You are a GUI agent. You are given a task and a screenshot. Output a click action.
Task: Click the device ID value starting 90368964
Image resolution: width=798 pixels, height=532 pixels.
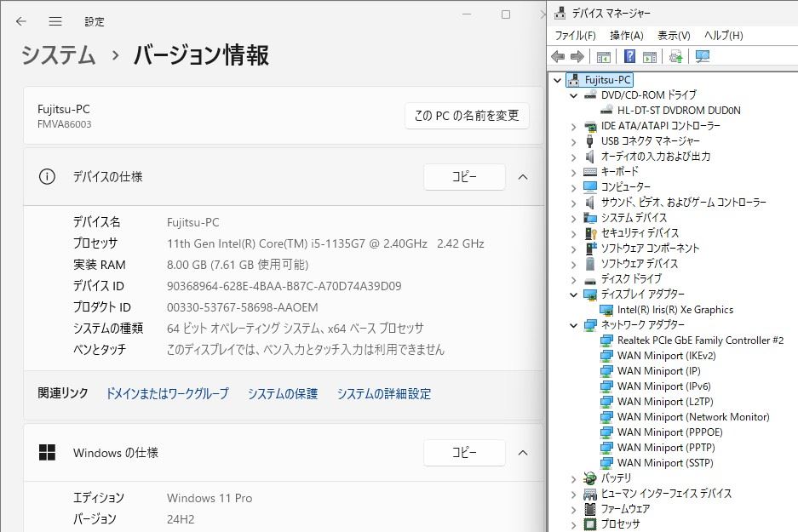pyautogui.click(x=284, y=286)
